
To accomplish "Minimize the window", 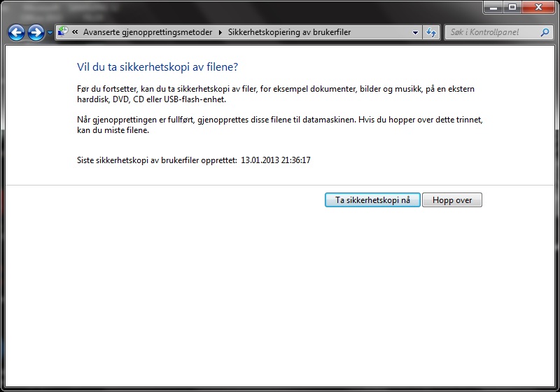I will (x=493, y=7).
